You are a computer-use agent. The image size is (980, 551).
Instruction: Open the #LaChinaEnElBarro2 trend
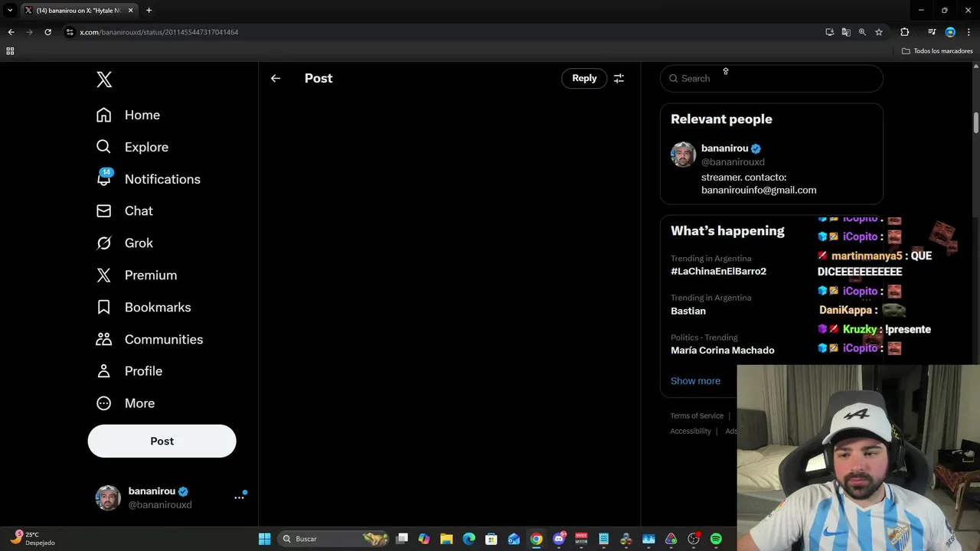click(x=718, y=271)
